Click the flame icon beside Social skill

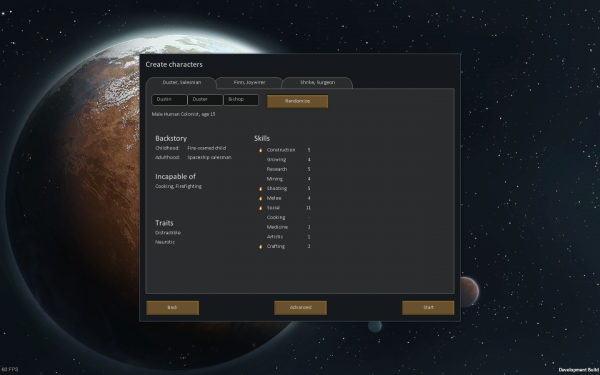[x=261, y=208]
